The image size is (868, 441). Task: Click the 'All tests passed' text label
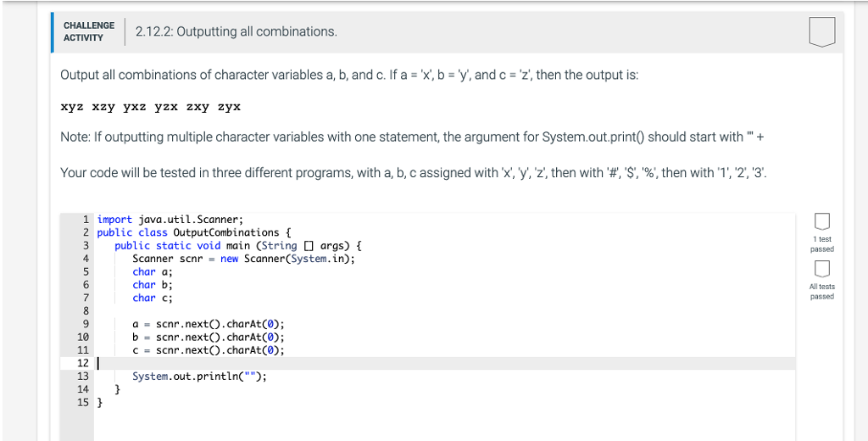click(822, 292)
